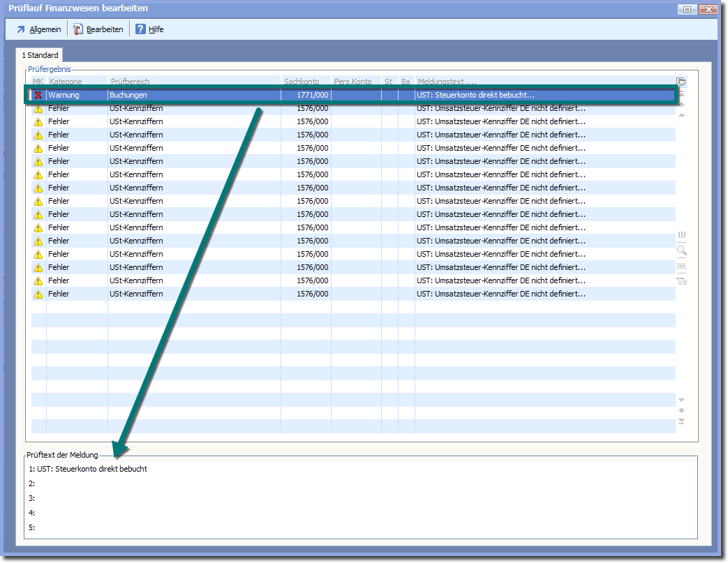Click the filter funnel icon beside the grid
This screenshot has width=728, height=563.
(682, 281)
